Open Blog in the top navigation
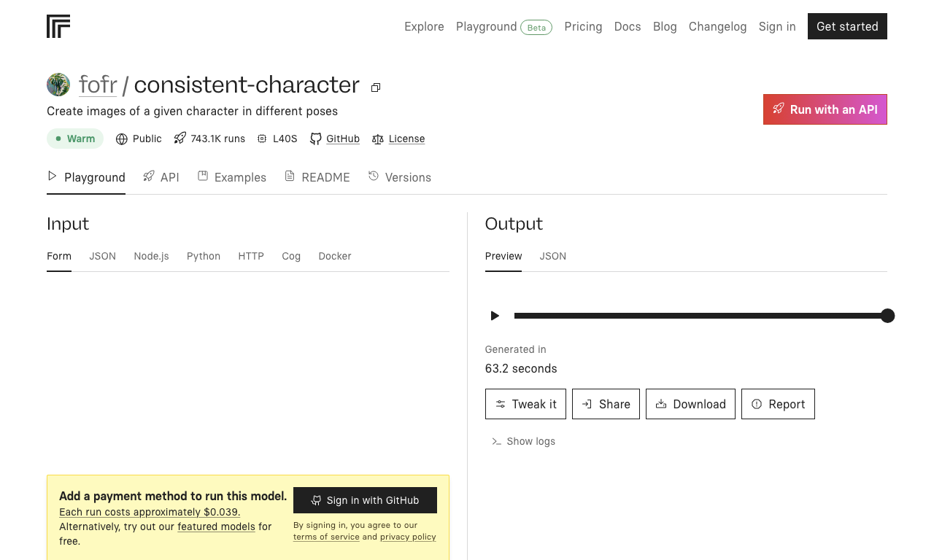 (665, 26)
